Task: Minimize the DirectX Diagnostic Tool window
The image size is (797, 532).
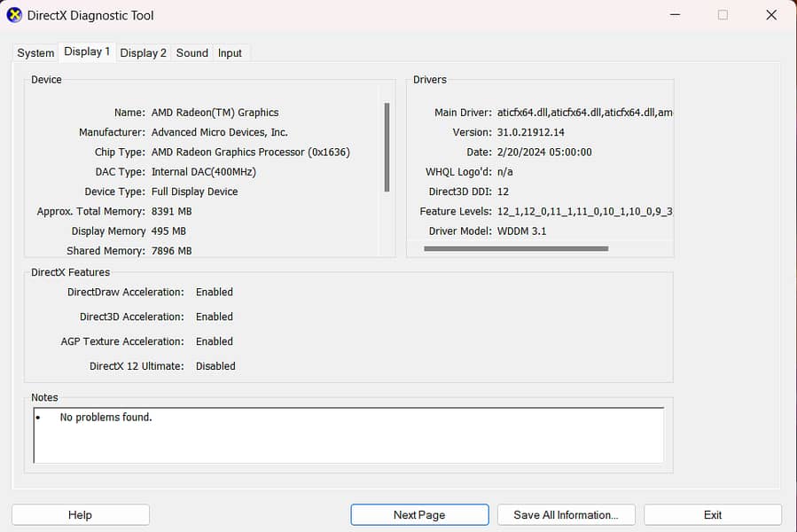Action: (674, 15)
